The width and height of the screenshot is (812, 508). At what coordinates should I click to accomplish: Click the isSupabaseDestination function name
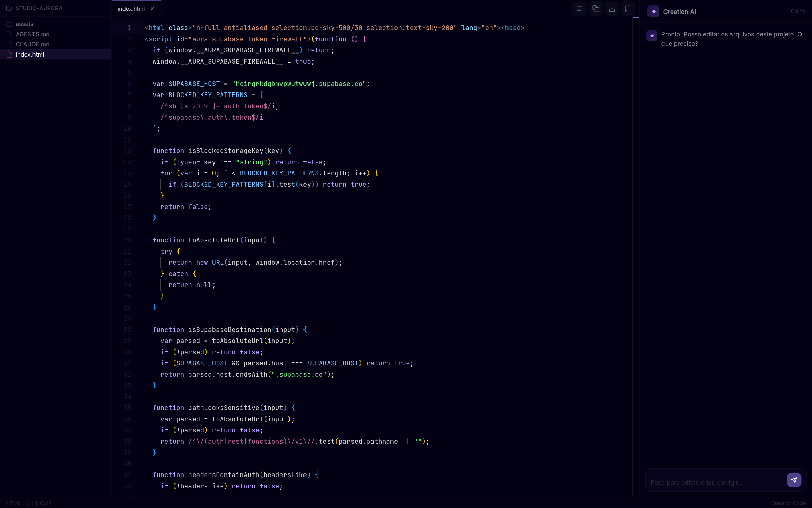pyautogui.click(x=230, y=330)
